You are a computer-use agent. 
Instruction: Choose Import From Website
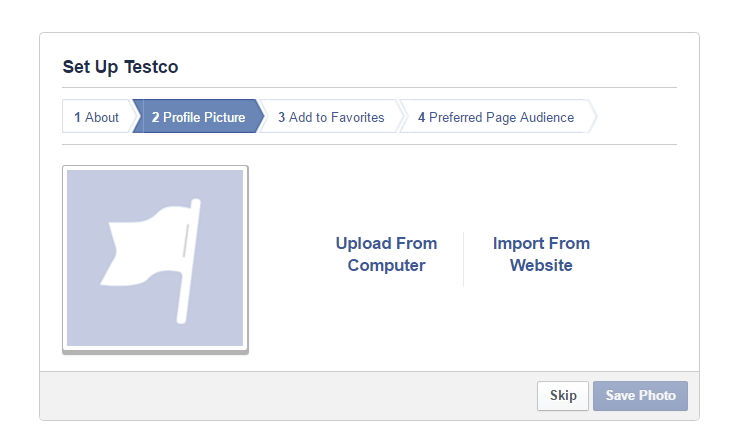pyautogui.click(x=541, y=254)
